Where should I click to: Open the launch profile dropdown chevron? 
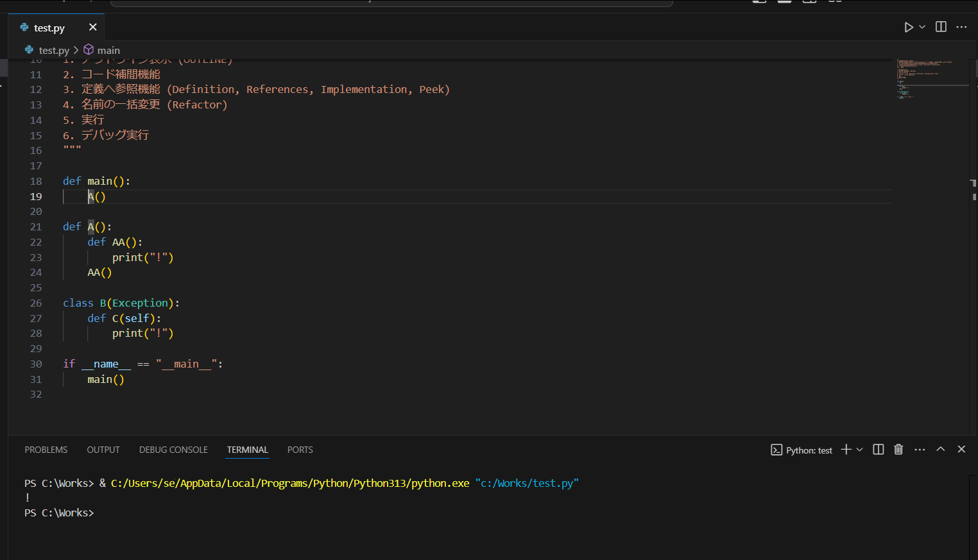(860, 450)
